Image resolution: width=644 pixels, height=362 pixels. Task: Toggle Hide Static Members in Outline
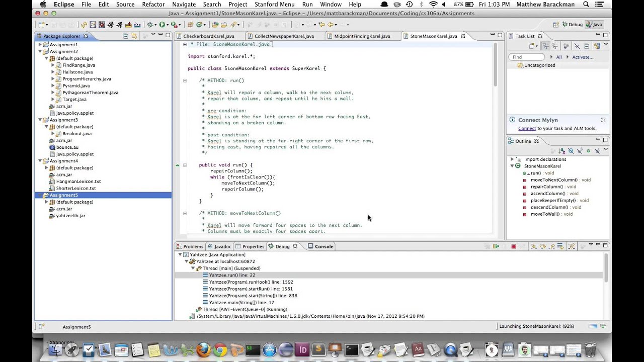pos(580,151)
